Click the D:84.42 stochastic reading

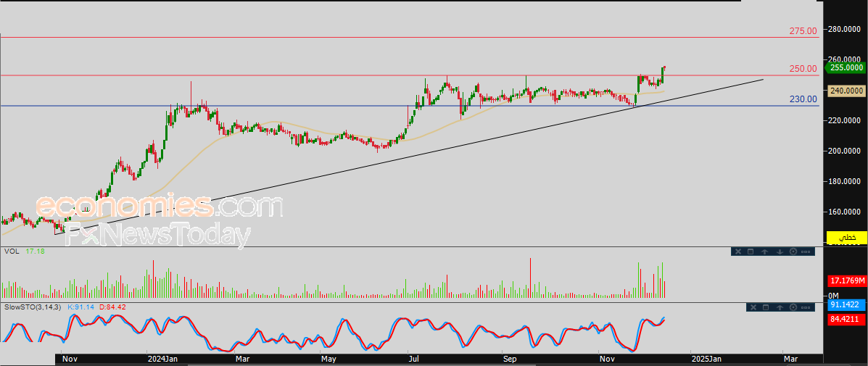(x=113, y=307)
